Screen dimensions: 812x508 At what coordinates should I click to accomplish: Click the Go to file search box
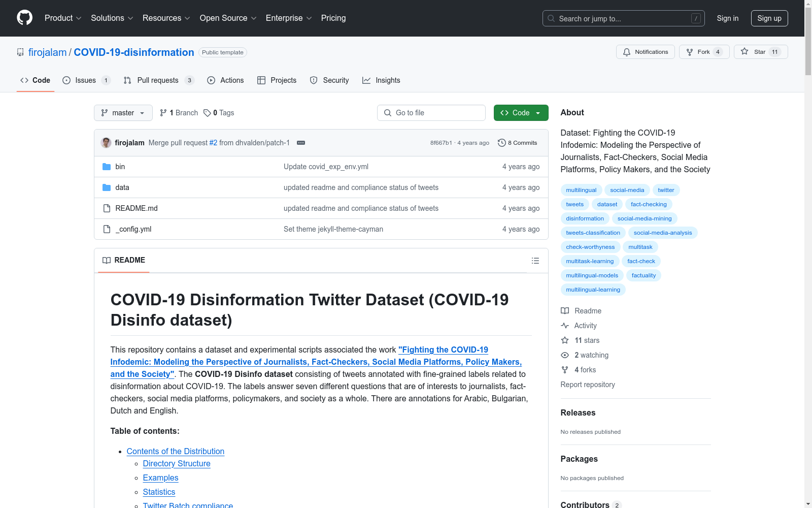[x=431, y=113]
